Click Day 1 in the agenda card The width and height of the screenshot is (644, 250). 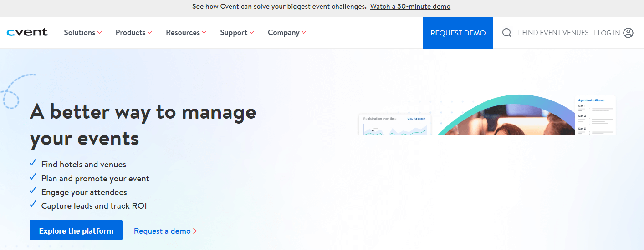coord(582,105)
